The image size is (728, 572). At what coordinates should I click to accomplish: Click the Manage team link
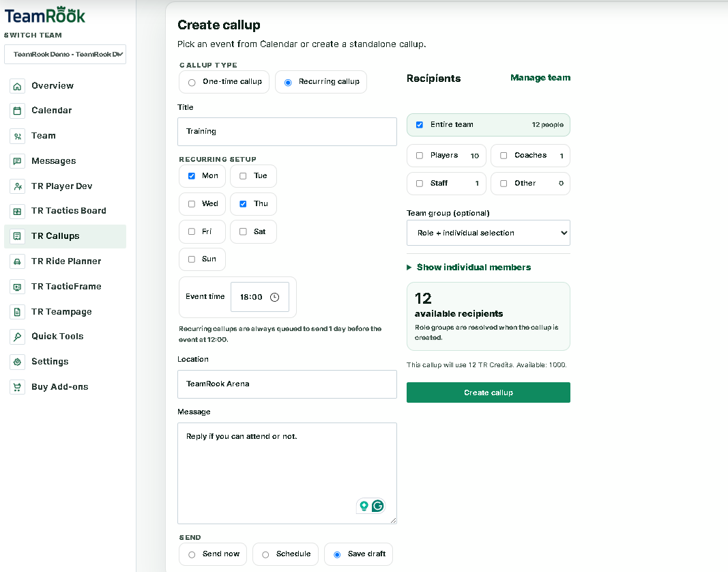point(540,78)
